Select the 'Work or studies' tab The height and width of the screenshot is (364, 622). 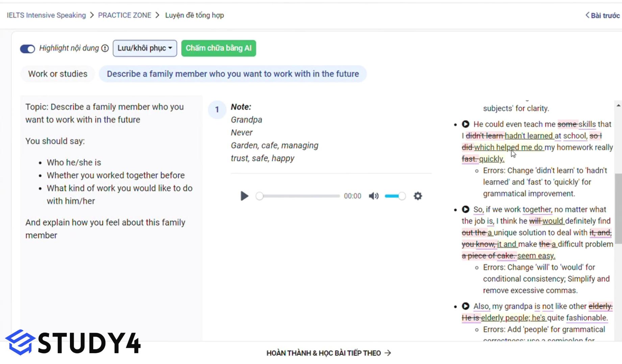pos(58,74)
